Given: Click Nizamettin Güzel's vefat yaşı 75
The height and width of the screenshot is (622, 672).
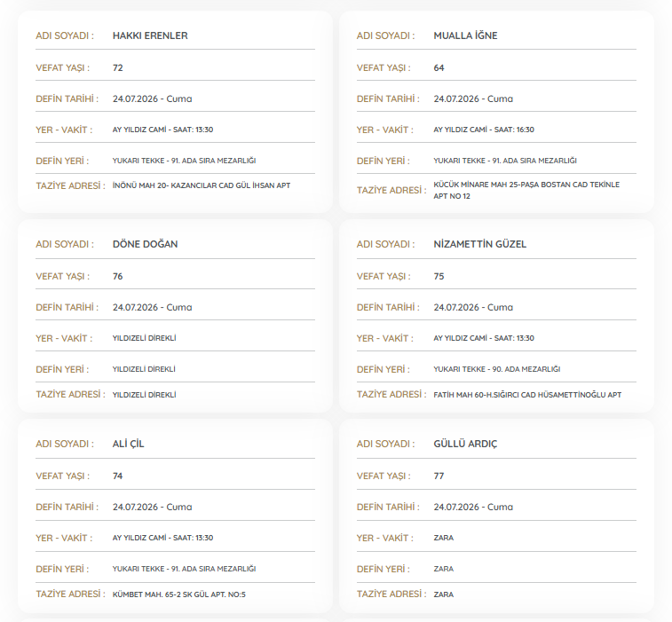Looking at the screenshot, I should pos(439,276).
